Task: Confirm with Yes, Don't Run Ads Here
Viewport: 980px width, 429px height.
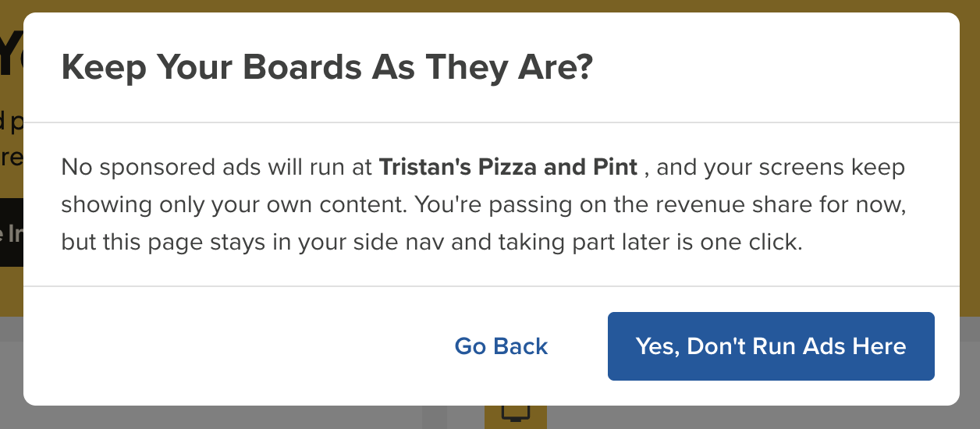Action: [x=771, y=346]
